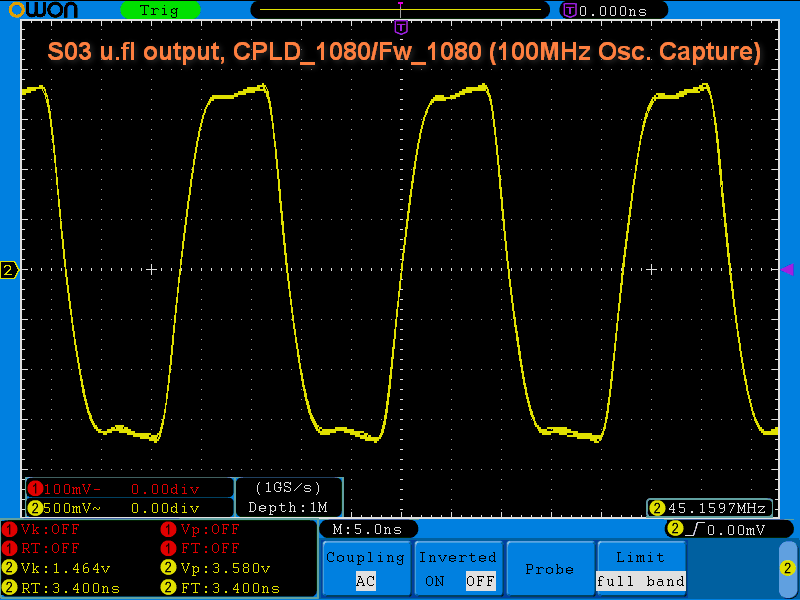Click the red 1 badge beside Vp:OFF
The height and width of the screenshot is (600, 800).
pos(168,529)
